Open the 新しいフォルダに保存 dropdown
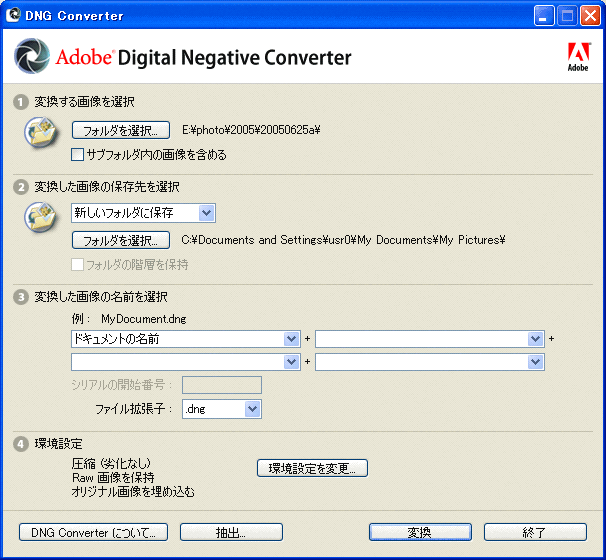This screenshot has height=560, width=606. click(206, 212)
